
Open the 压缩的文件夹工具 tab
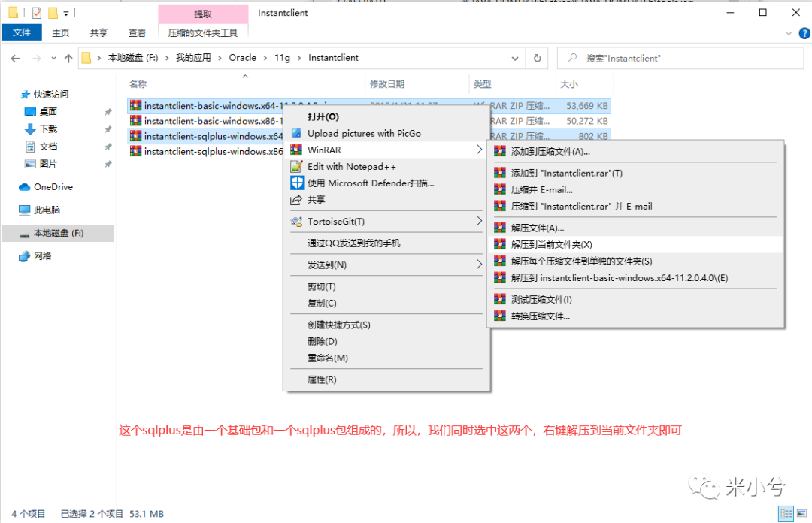203,32
